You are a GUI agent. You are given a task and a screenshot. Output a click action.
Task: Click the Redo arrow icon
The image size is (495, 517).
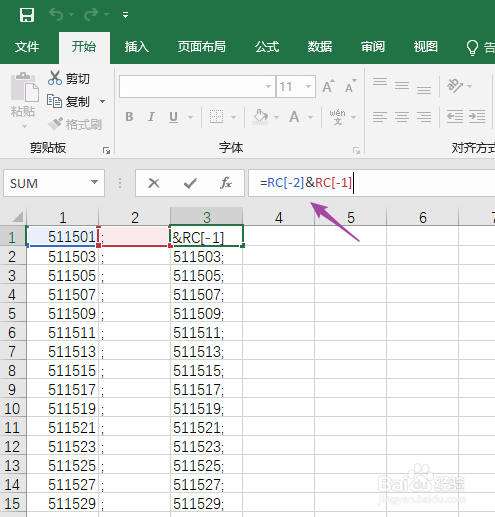91,14
